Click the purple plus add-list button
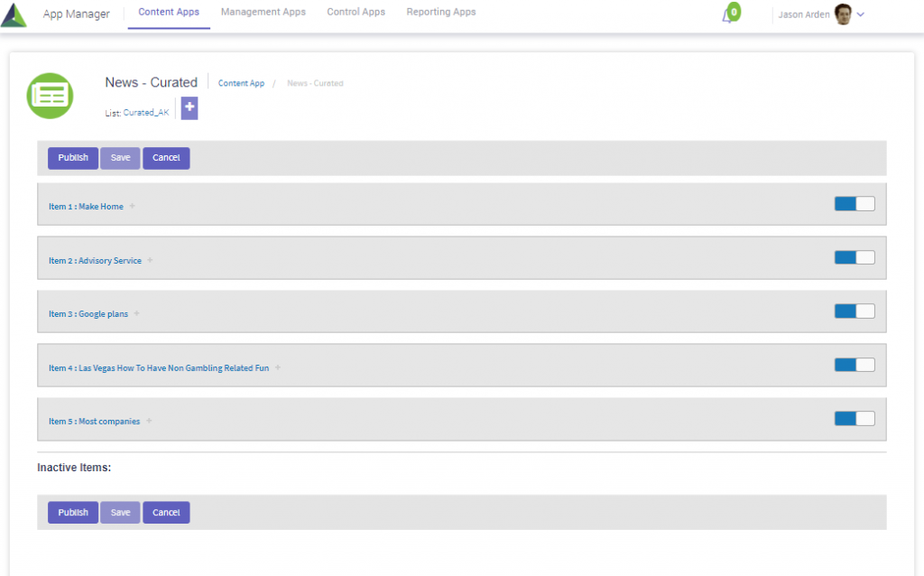 [x=189, y=108]
